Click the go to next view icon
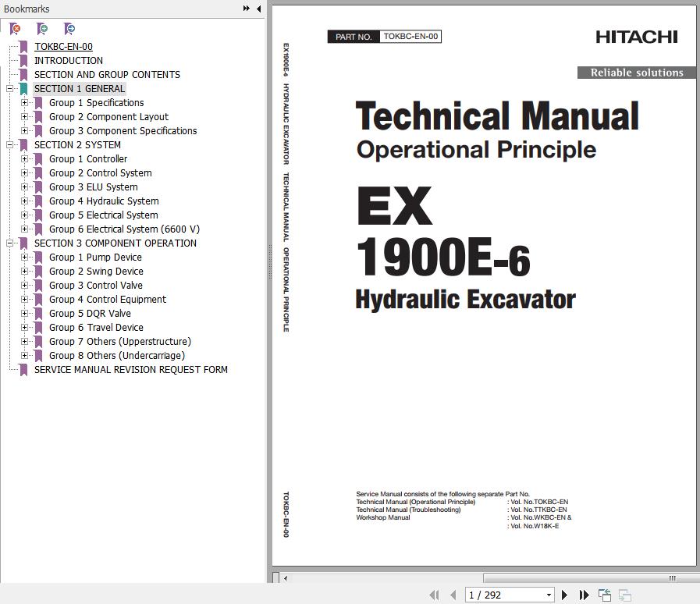The width and height of the screenshot is (700, 604). (624, 595)
